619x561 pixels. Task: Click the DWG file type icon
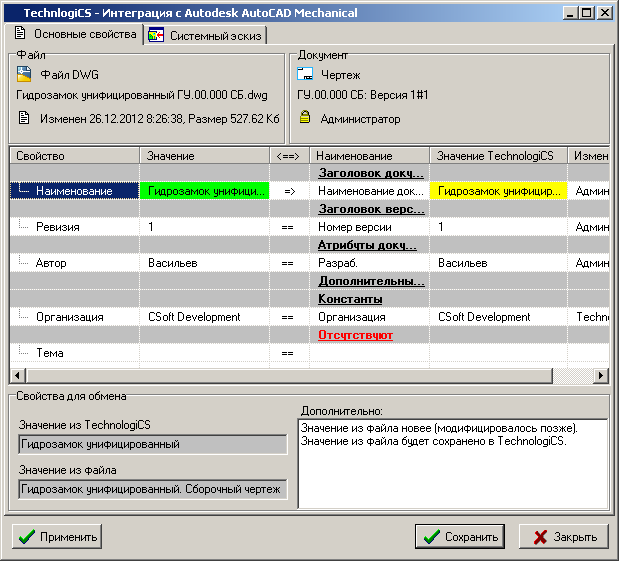[x=24, y=74]
